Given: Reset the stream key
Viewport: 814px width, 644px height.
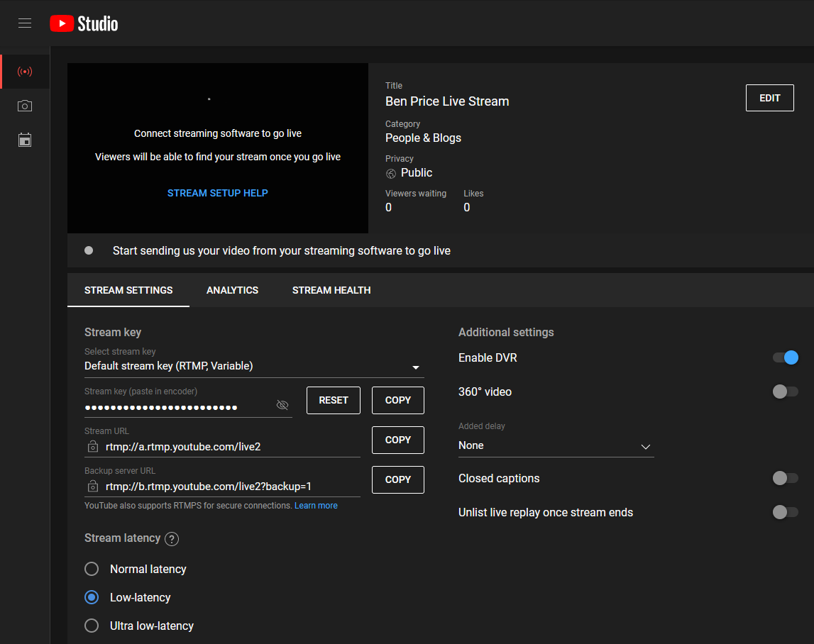Looking at the screenshot, I should [x=333, y=400].
